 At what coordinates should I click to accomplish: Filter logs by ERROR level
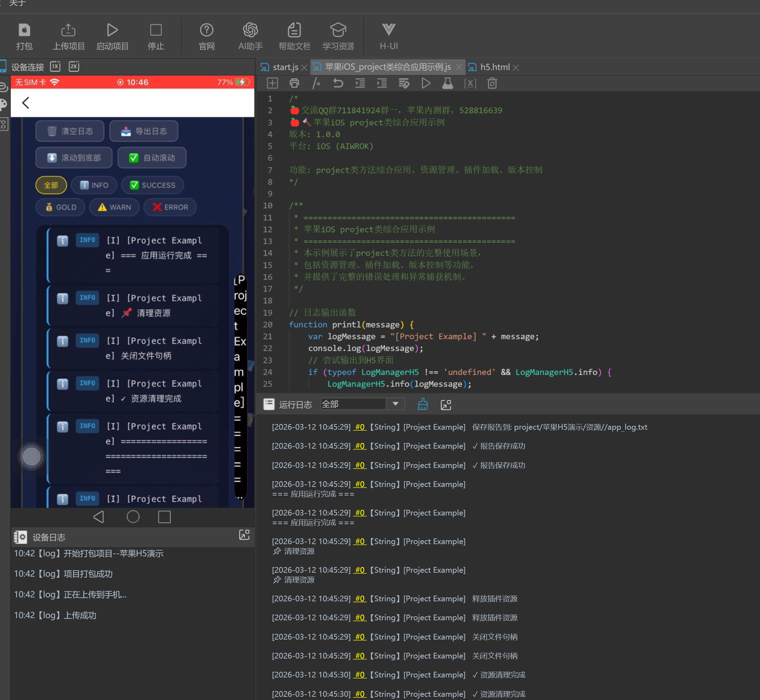(x=170, y=207)
